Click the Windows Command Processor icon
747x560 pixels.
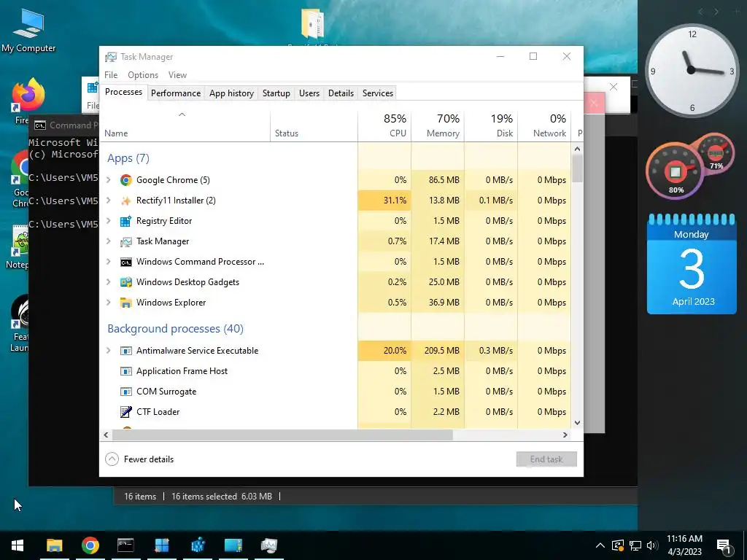click(125, 262)
